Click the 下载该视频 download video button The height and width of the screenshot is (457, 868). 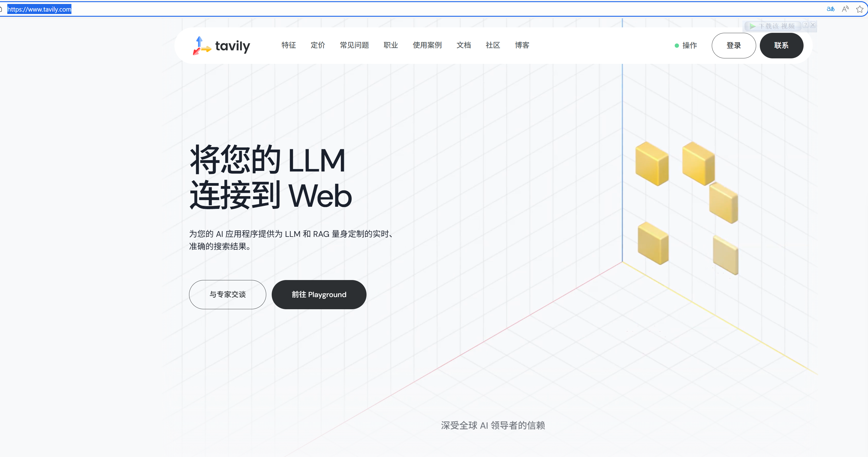pos(773,26)
